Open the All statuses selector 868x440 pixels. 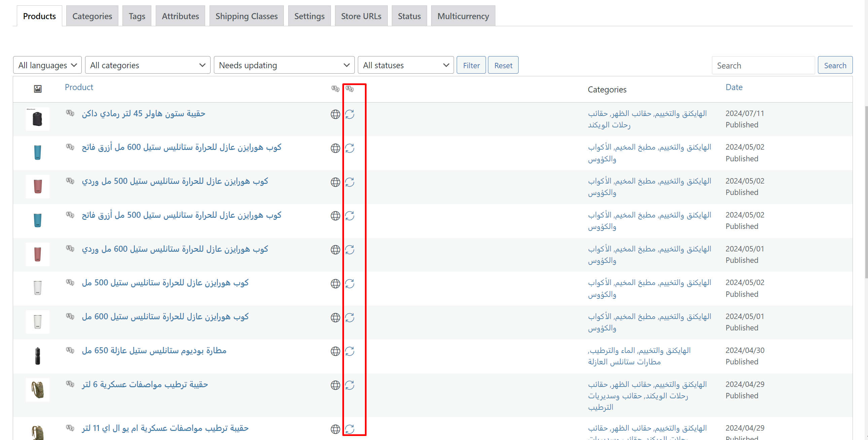pos(405,65)
